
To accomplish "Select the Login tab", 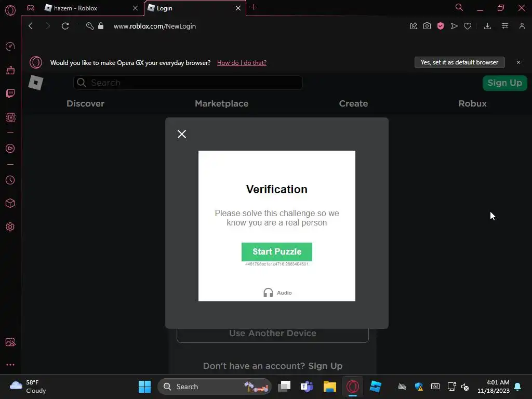I will [190, 8].
